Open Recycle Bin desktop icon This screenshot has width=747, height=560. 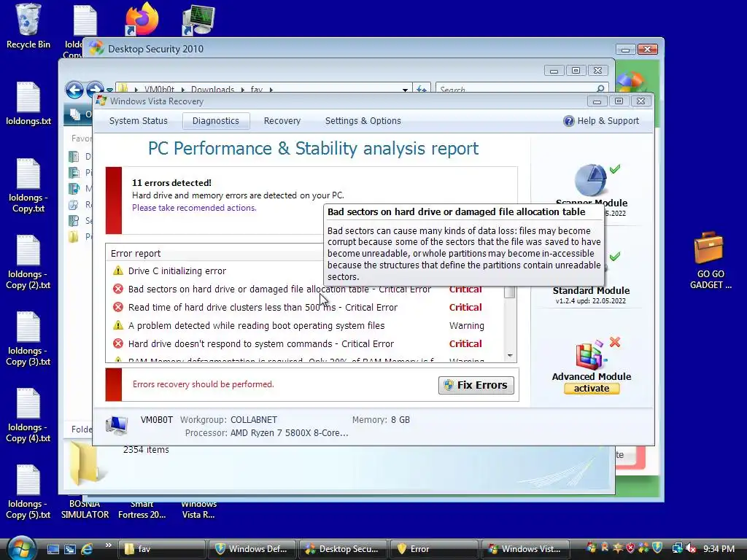28,26
